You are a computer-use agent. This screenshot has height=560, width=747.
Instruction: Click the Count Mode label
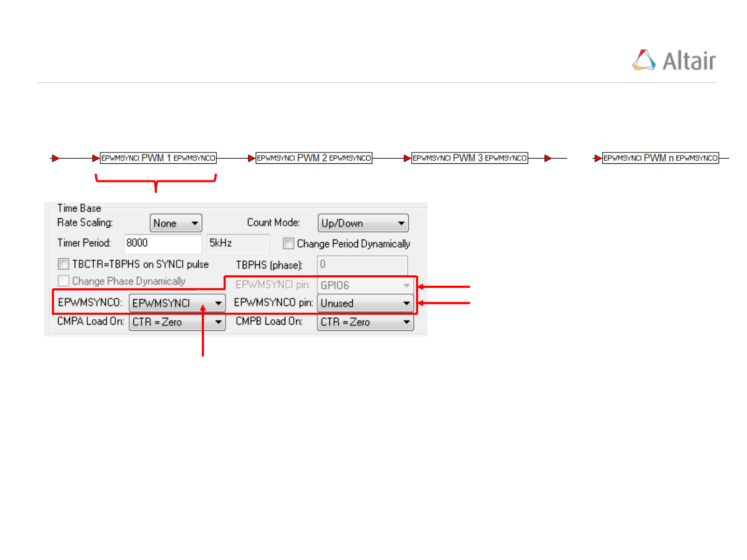[x=273, y=222]
